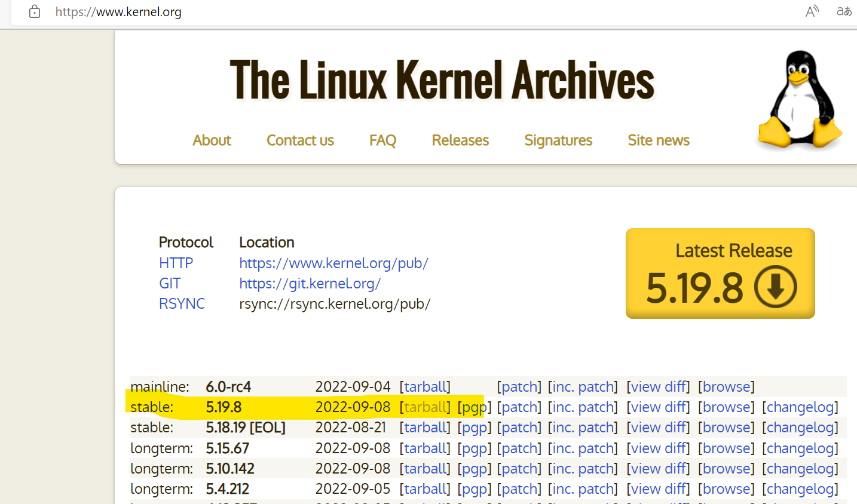Click the Read aloud icon
The height and width of the screenshot is (504, 857).
coord(812,11)
